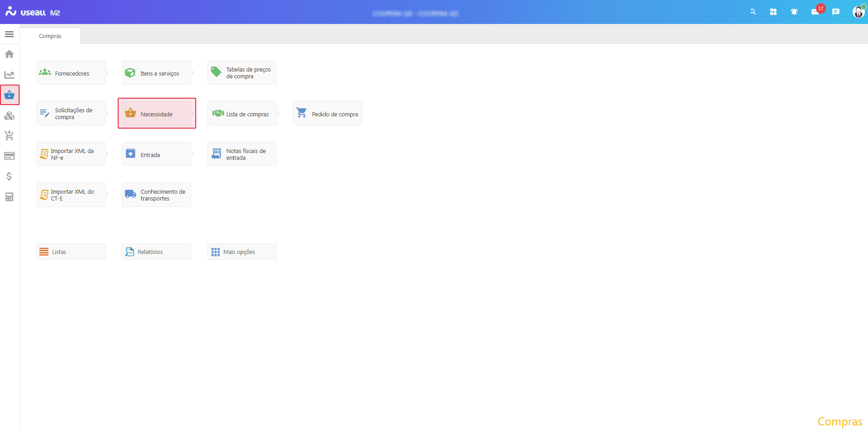Open the user profile avatar
The image size is (868, 430).
[858, 12]
